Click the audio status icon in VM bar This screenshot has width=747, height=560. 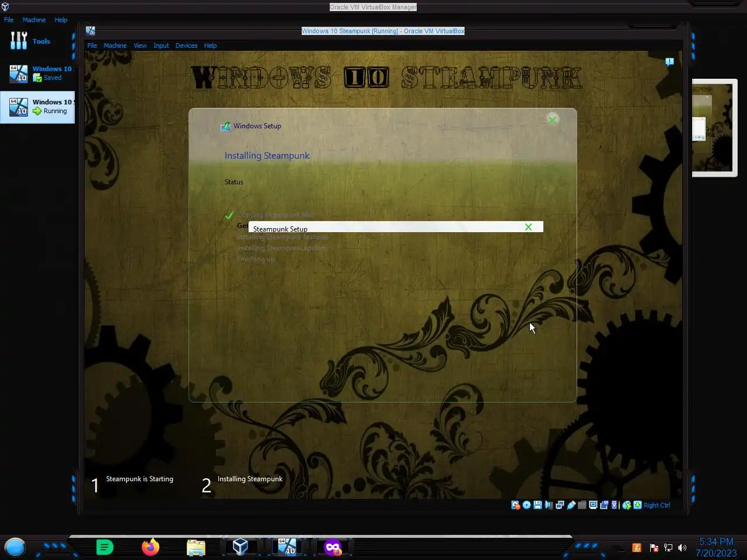(549, 505)
